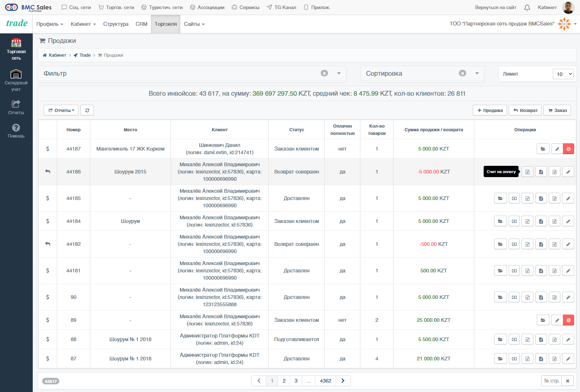This screenshot has width=580, height=392.
Task: Expand the Фильтр panel
Action: pos(192,73)
